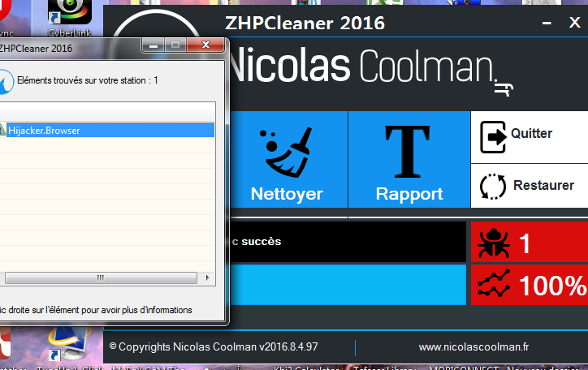Close the results dialog with red X
Image resolution: width=588 pixels, height=370 pixels.
coord(206,45)
